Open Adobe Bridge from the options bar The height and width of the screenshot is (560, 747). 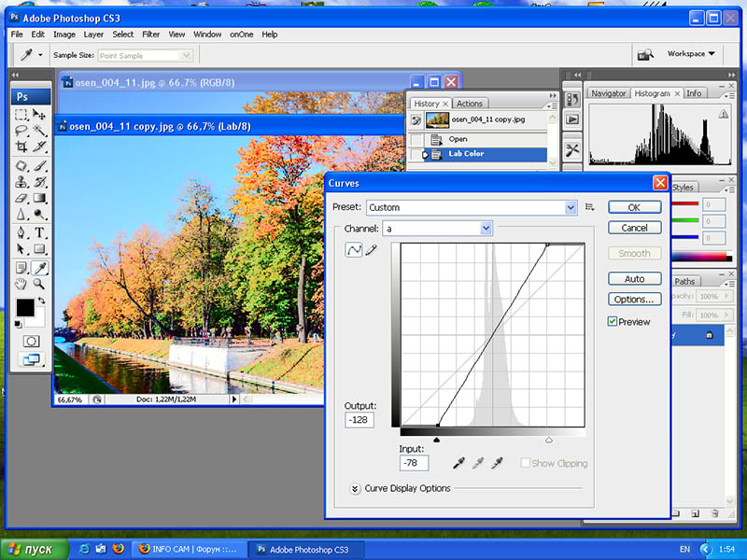point(645,55)
